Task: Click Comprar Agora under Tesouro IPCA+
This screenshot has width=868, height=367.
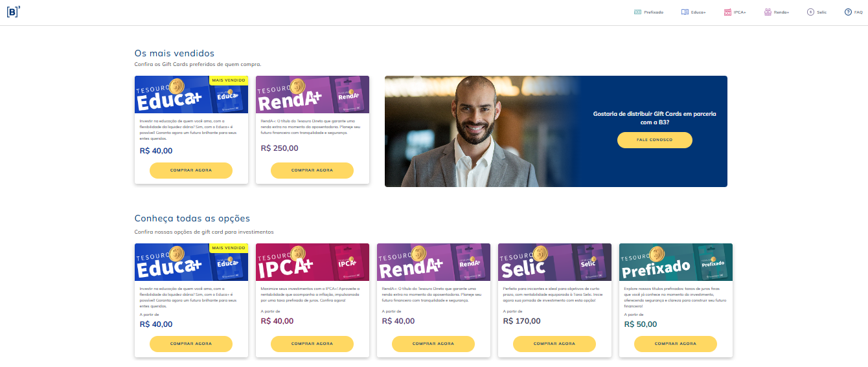Action: (312, 344)
